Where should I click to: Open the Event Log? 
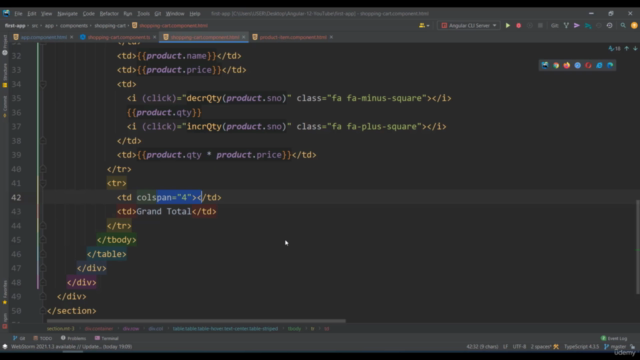[614, 338]
